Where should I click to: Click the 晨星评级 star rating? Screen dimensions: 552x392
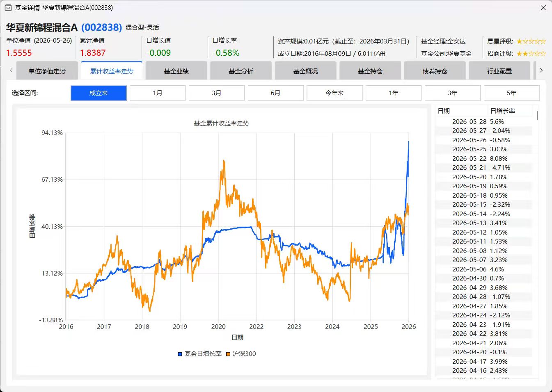pyautogui.click(x=531, y=41)
